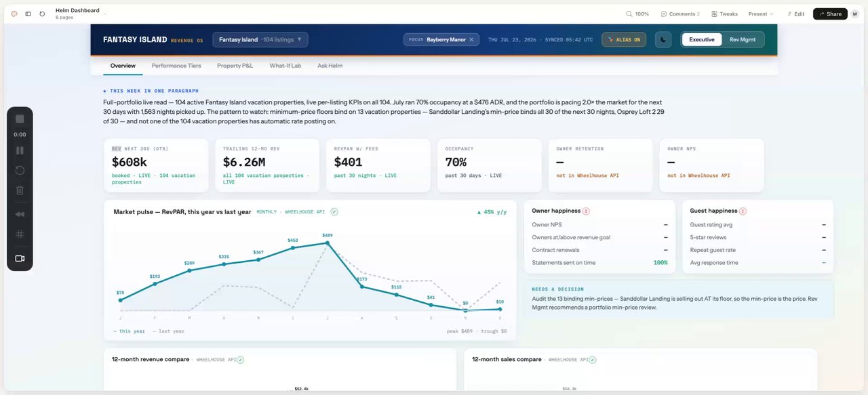This screenshot has height=395, width=868.
Task: Open the Comments panel
Action: click(x=680, y=14)
